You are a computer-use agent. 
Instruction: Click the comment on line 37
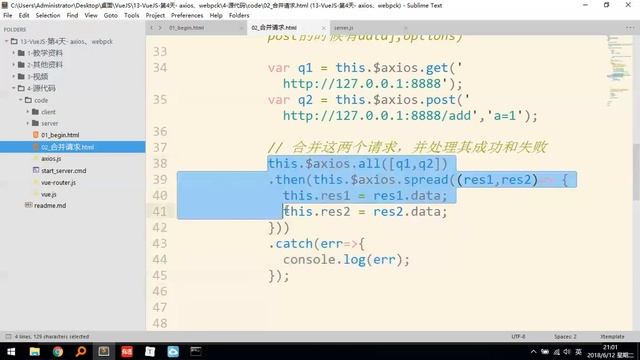407,147
